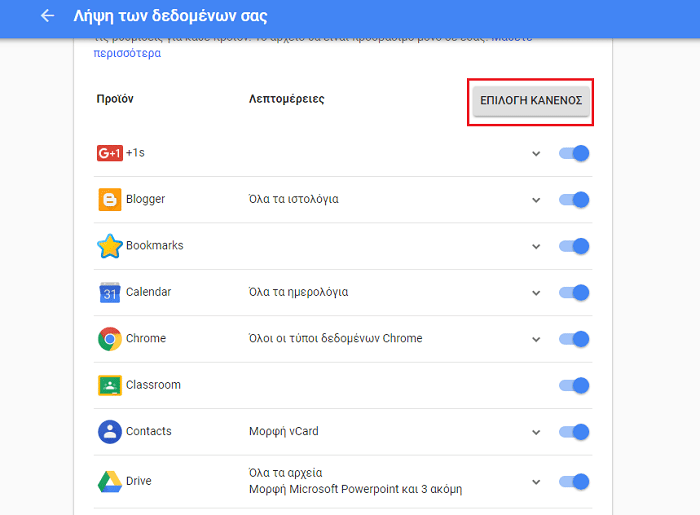Click the Blogger product name
This screenshot has height=515, width=700.
[x=146, y=199]
